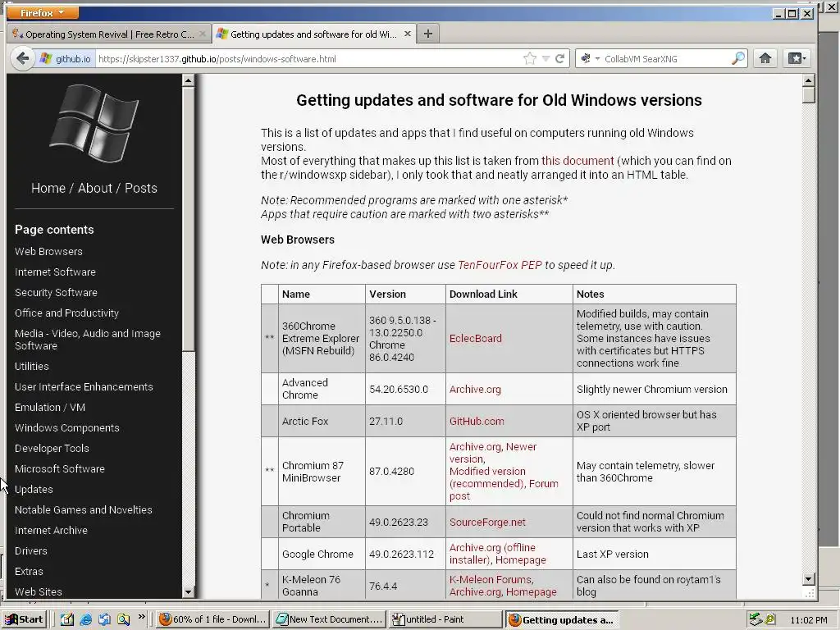Click the magnifier search icon

[x=738, y=58]
